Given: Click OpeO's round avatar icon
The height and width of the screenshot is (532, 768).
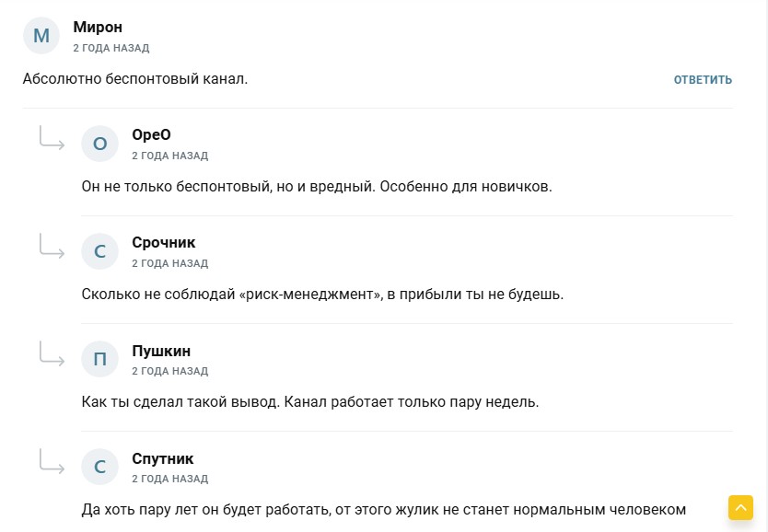Looking at the screenshot, I should tap(100, 144).
